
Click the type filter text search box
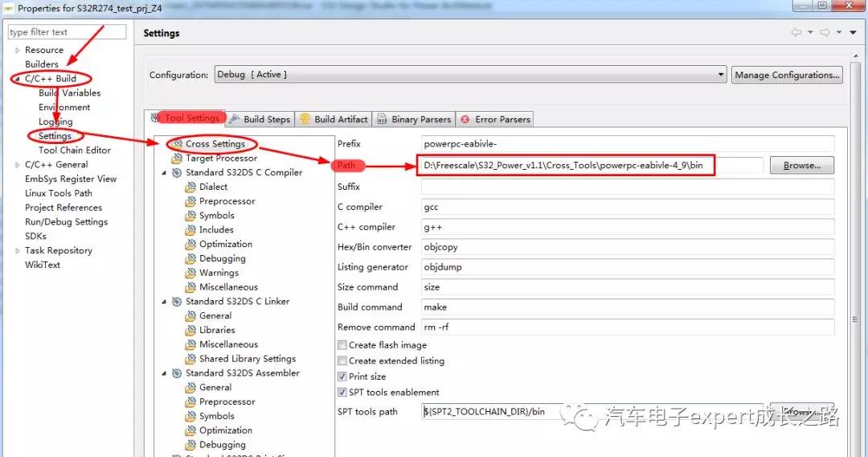pos(67,32)
